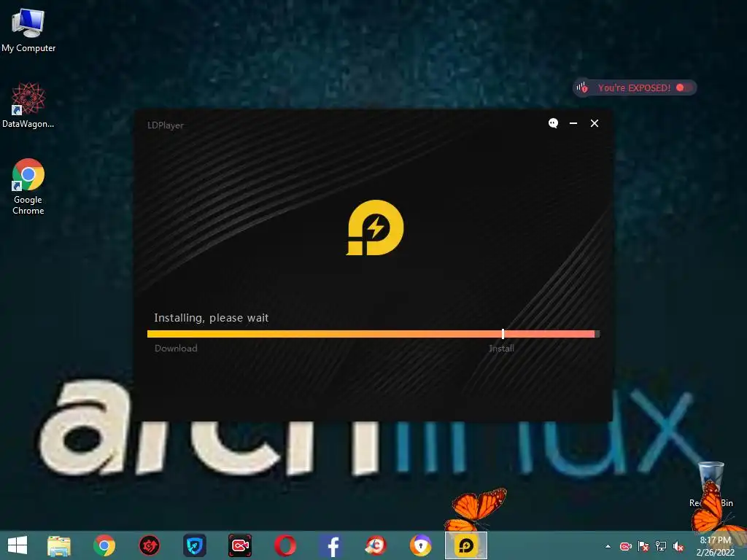Screen dimensions: 747x560
Task: Open the Windows Start button
Action: 18,545
